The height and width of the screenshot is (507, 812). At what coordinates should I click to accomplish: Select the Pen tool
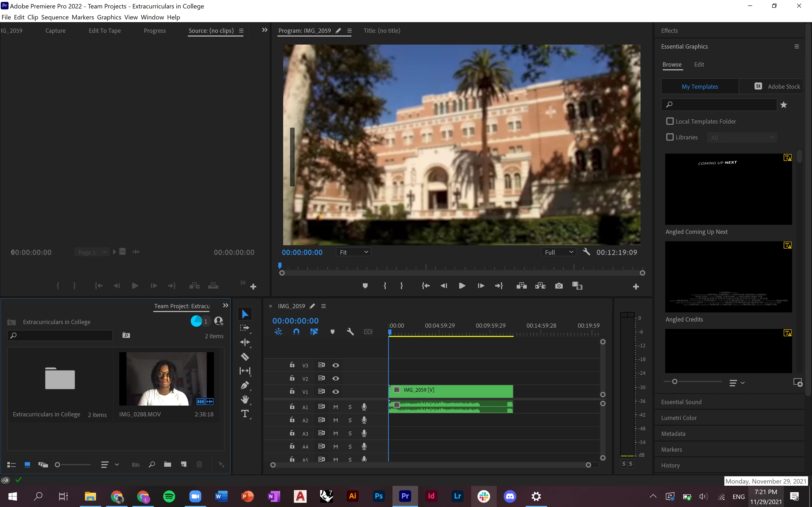[x=245, y=385]
